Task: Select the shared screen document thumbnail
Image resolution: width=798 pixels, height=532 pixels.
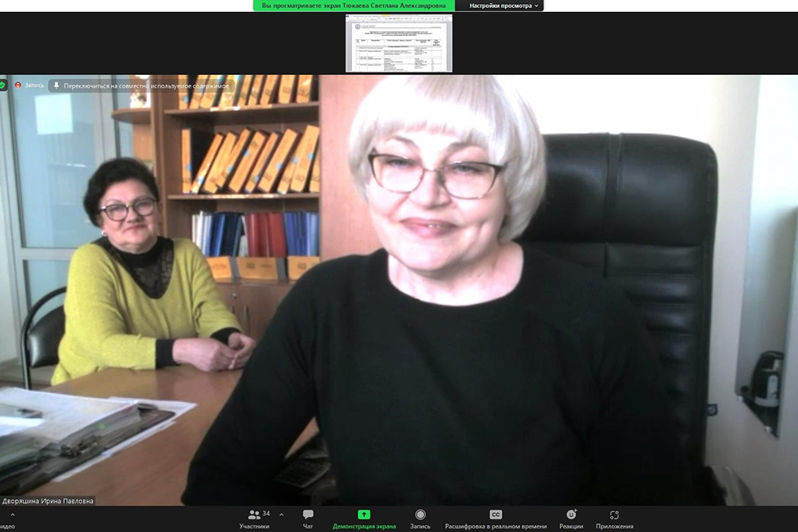Action: click(399, 43)
